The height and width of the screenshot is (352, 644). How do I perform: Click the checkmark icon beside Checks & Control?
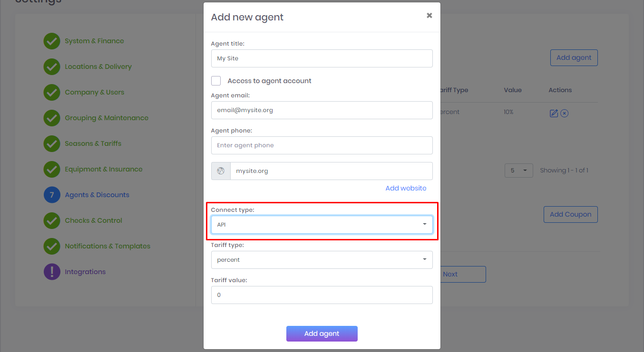tap(52, 220)
